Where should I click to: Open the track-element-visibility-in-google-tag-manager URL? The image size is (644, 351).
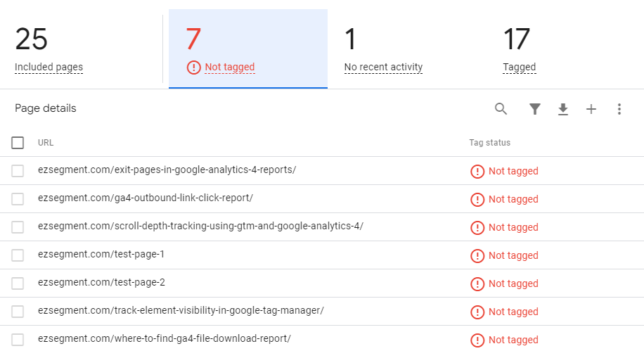(x=181, y=310)
